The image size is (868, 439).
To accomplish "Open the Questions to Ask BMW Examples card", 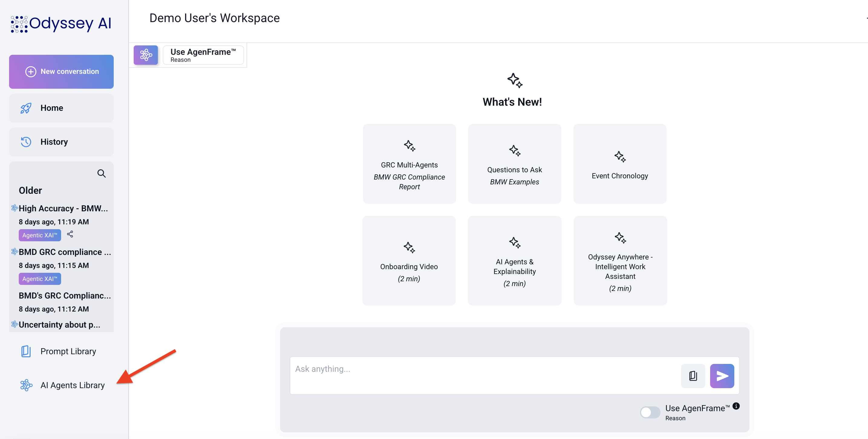I will 514,164.
